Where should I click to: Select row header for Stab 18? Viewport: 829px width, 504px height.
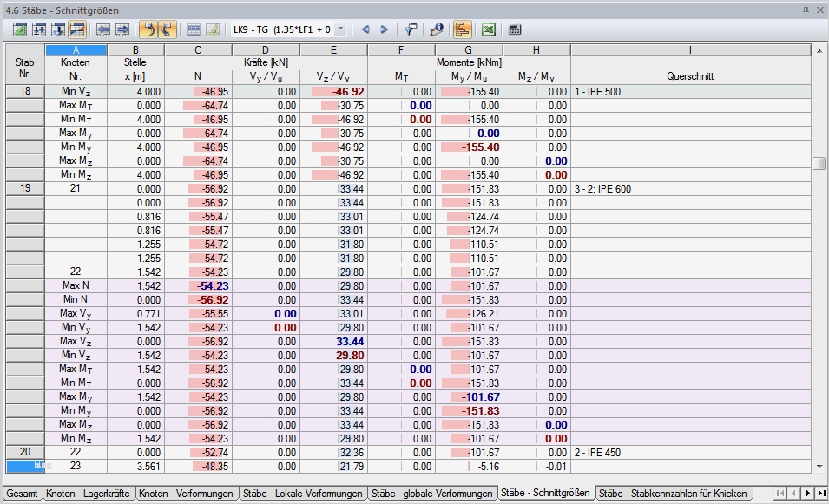click(x=25, y=91)
